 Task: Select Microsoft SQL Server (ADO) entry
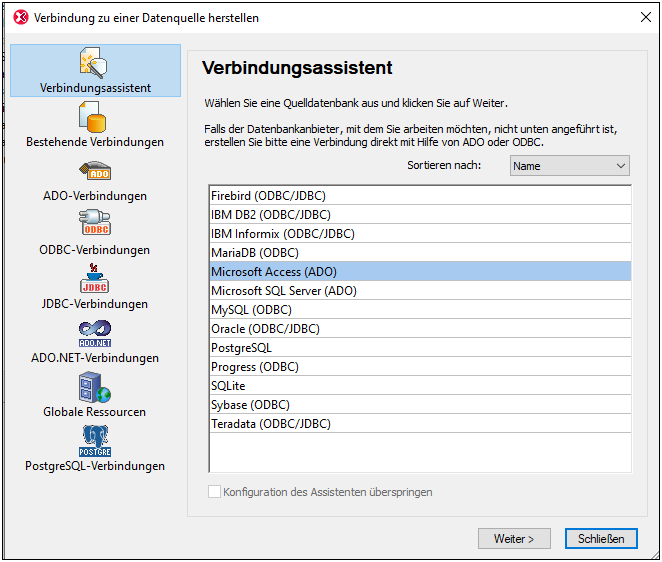click(421, 291)
